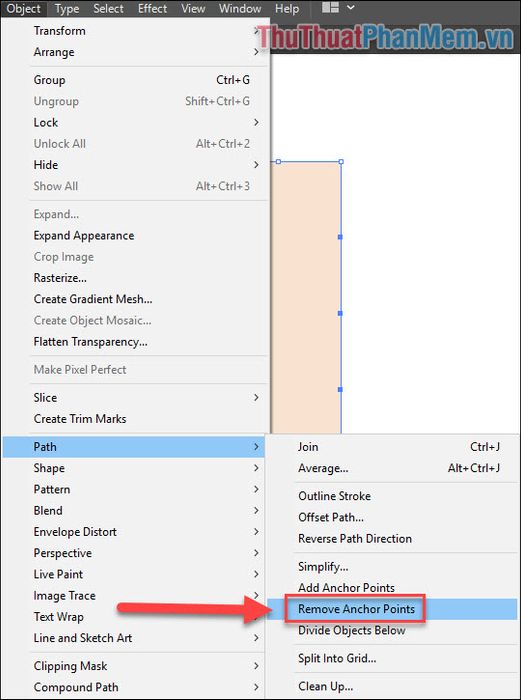Open the workspace switcher dropdown arrow
The image size is (521, 700).
click(350, 8)
